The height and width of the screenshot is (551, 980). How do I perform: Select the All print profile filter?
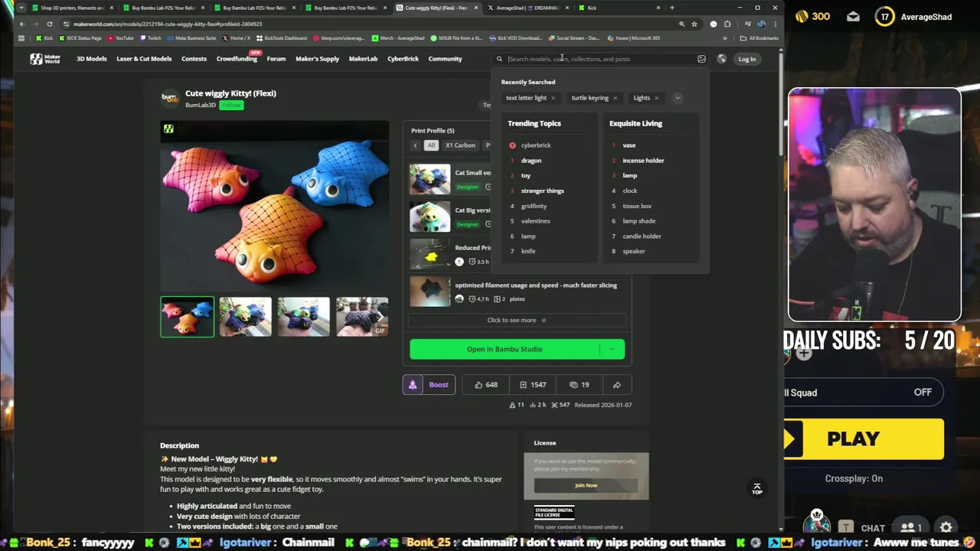pos(431,145)
